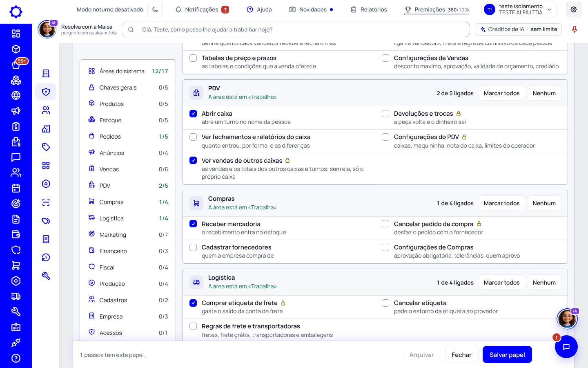
Task: Open price tag icon in secondary sidebar
Action: tap(46, 147)
